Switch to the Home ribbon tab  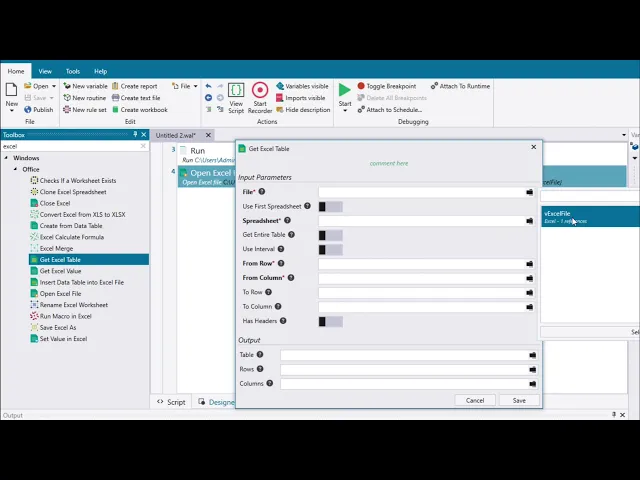[16, 71]
